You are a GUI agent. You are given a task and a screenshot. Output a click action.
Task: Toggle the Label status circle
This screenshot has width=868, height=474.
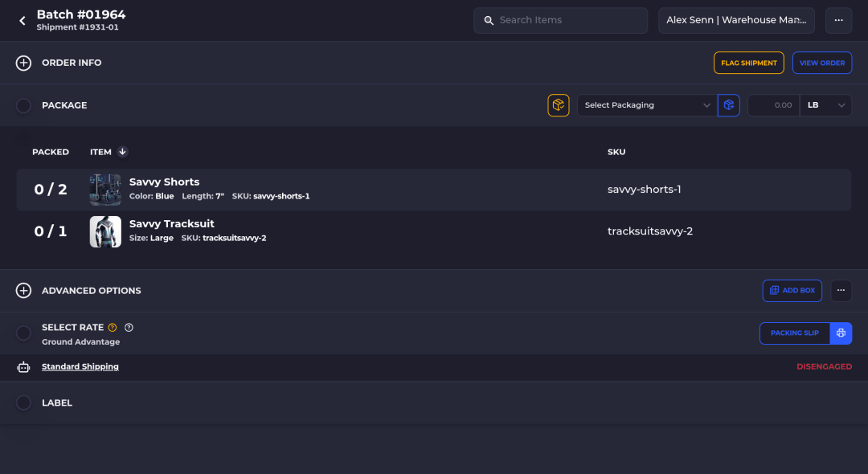23,402
